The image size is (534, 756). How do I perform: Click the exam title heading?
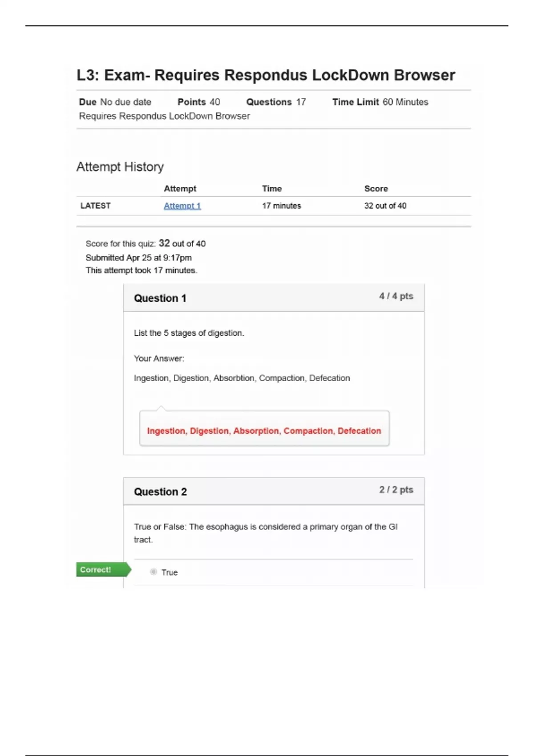pyautogui.click(x=266, y=75)
